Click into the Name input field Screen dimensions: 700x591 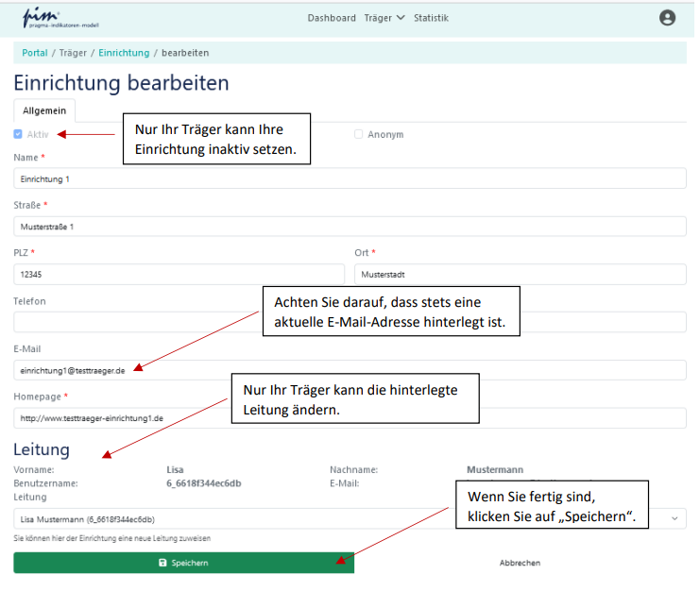(x=350, y=178)
